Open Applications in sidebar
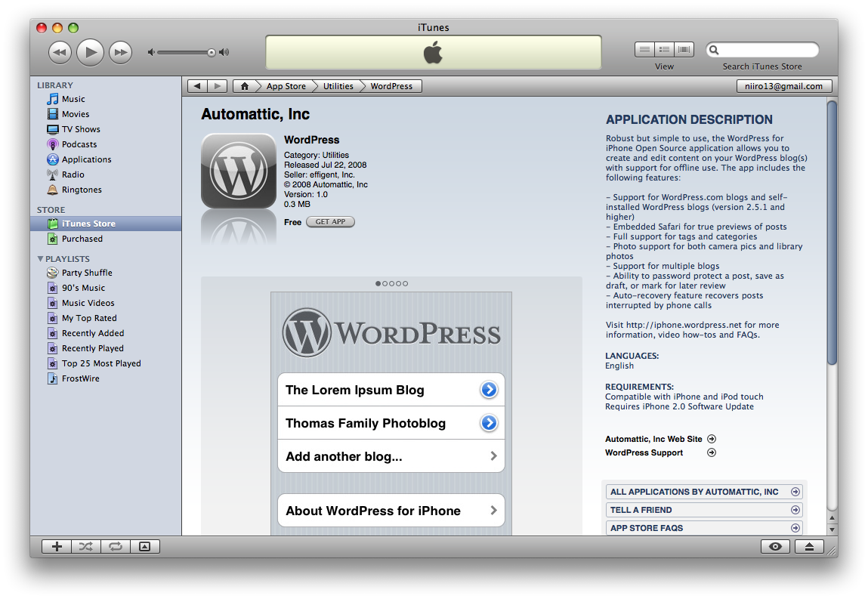 coord(106,159)
